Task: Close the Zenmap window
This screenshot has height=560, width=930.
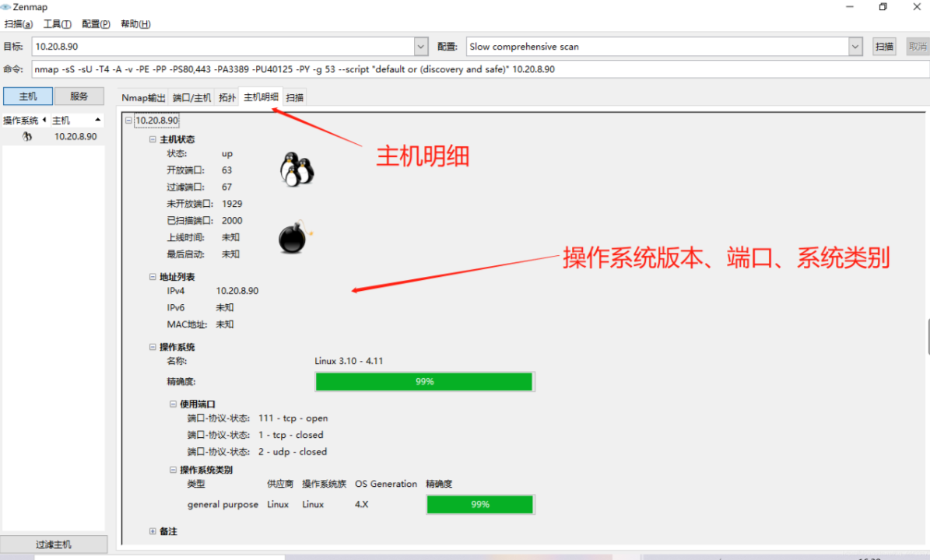Action: pos(916,6)
